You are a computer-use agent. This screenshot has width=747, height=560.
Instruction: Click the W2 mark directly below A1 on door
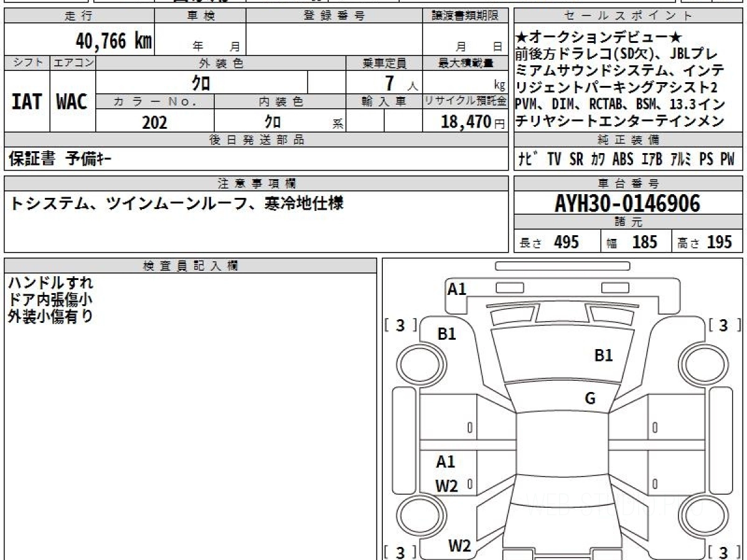(446, 486)
